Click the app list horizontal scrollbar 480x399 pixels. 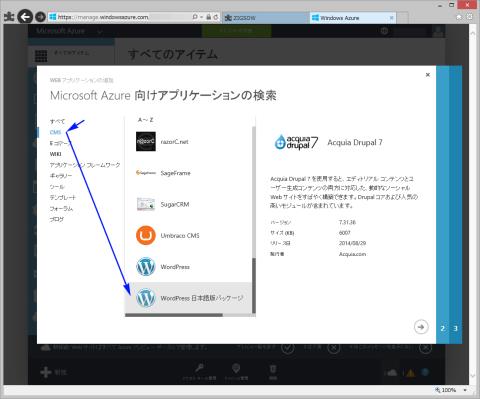click(x=174, y=315)
